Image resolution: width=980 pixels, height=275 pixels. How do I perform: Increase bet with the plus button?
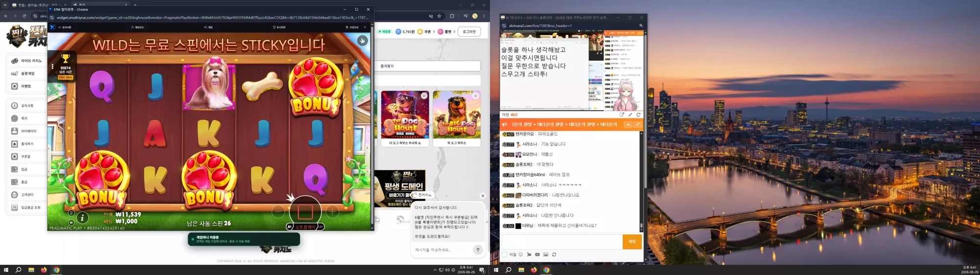click(332, 211)
